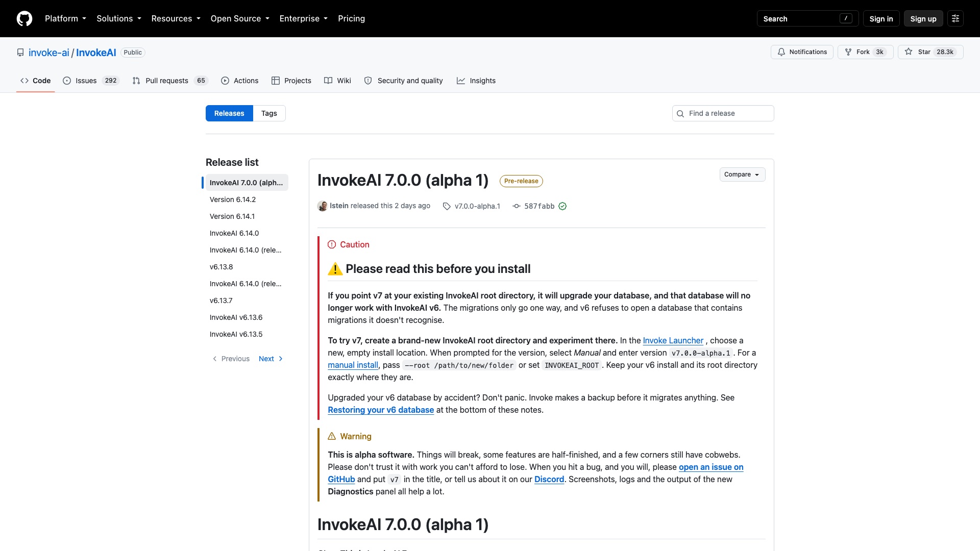Open the Discord link
The image size is (980, 551).
(x=549, y=479)
